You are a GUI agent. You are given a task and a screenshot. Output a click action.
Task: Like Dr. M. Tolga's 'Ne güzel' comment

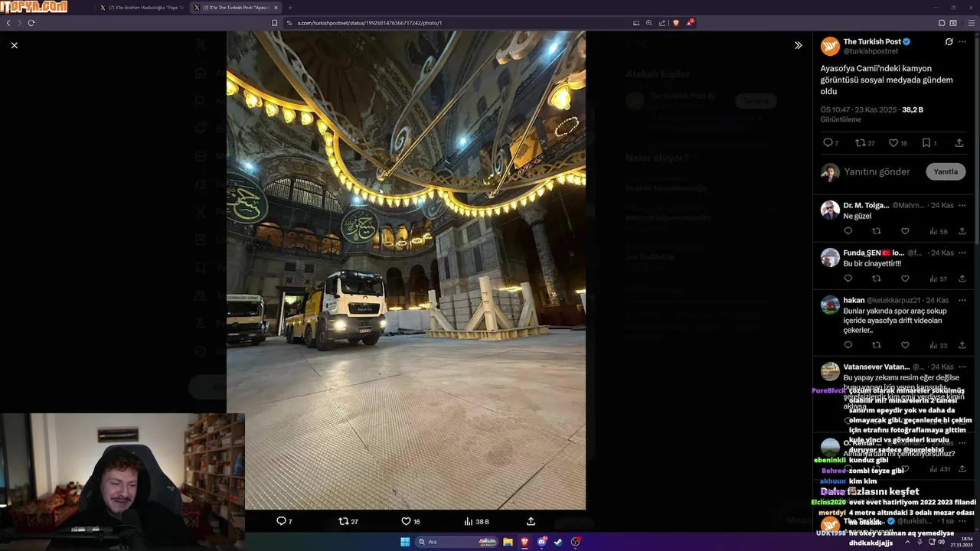[904, 231]
